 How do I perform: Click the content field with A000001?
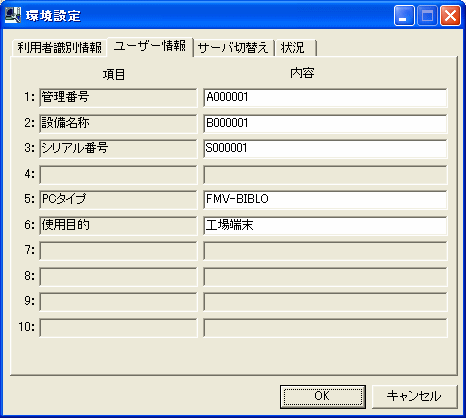[x=325, y=98]
